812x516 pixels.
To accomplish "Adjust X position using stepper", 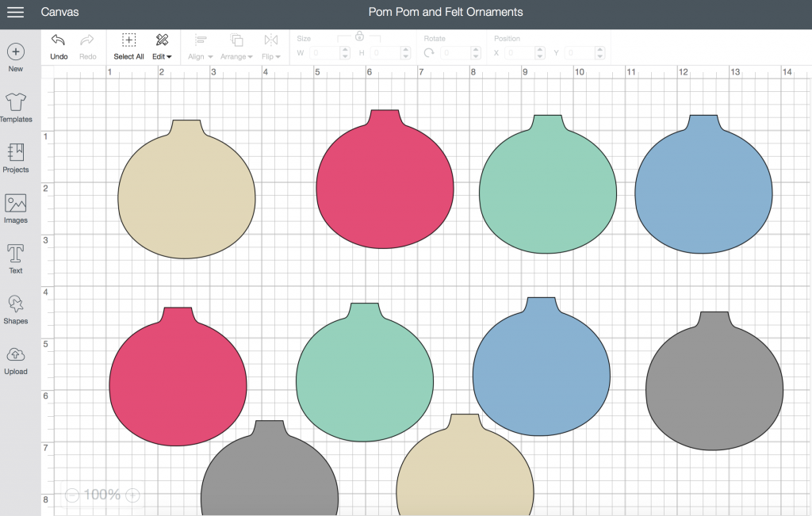I will (540, 53).
